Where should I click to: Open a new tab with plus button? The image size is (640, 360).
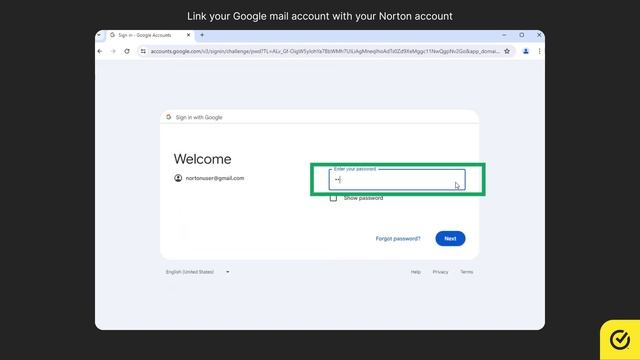[x=202, y=35]
